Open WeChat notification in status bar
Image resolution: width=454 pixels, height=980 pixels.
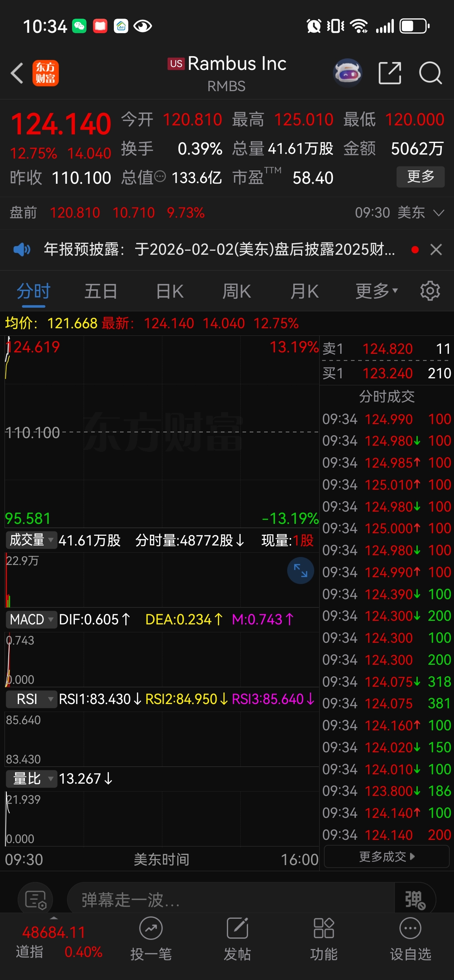click(x=79, y=26)
